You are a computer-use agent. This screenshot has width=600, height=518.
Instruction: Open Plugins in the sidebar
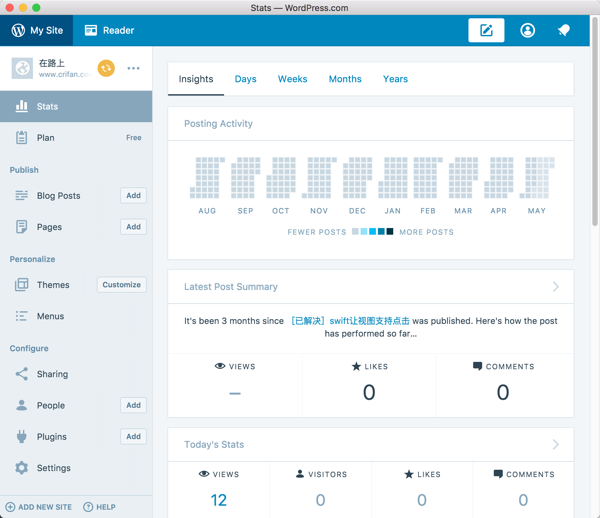(52, 437)
